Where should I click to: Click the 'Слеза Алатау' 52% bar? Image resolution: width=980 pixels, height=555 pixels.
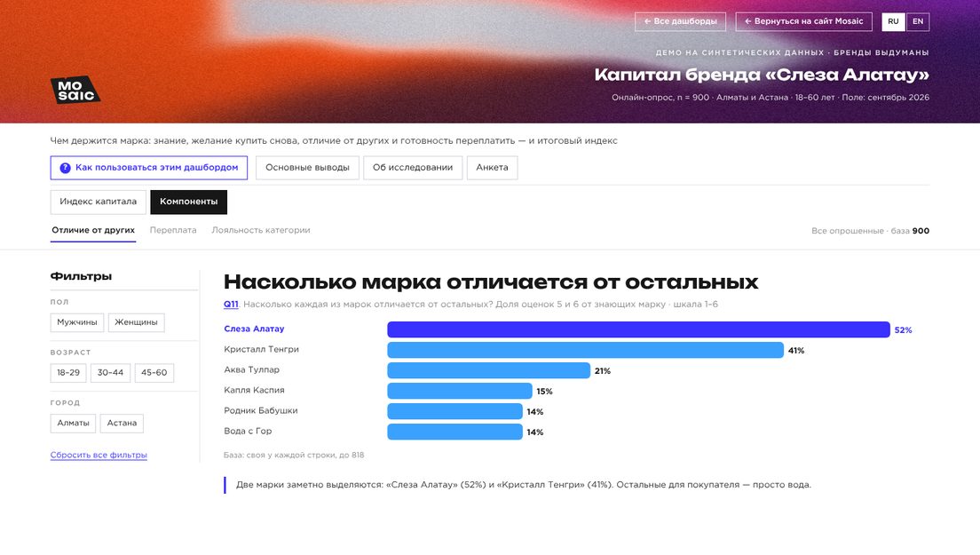tap(638, 329)
